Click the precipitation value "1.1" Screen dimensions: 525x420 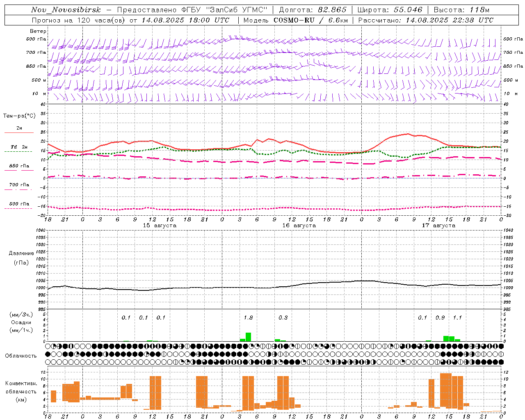(x=457, y=318)
